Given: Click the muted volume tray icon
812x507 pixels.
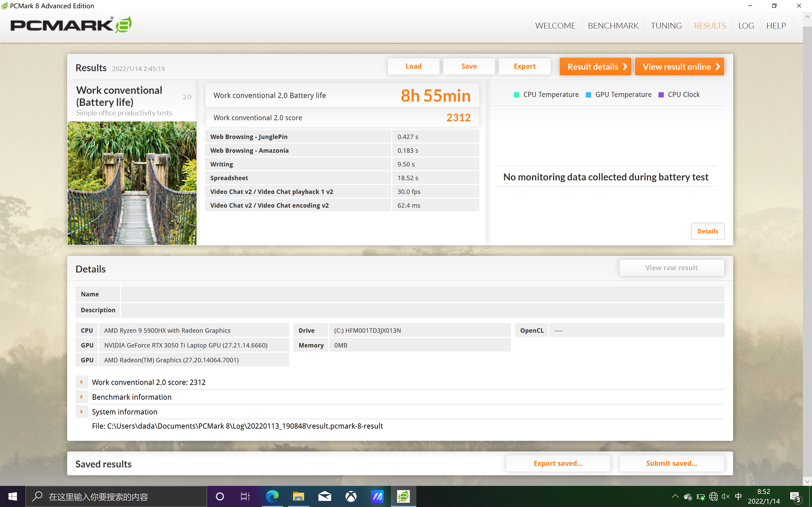Looking at the screenshot, I should click(726, 496).
